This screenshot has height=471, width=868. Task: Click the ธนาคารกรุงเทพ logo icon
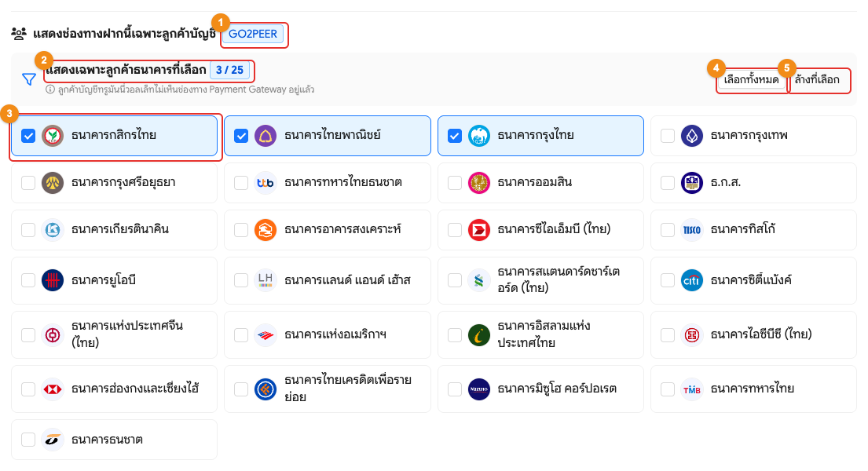[x=692, y=136]
